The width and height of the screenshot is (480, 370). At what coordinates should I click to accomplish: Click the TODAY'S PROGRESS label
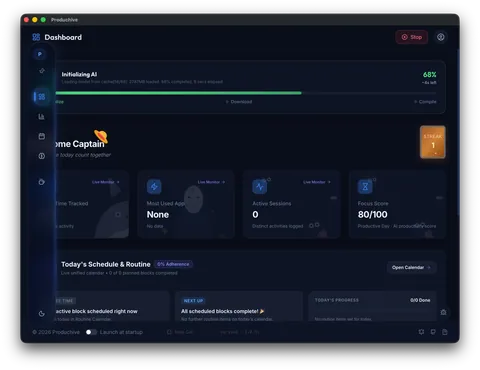[337, 300]
